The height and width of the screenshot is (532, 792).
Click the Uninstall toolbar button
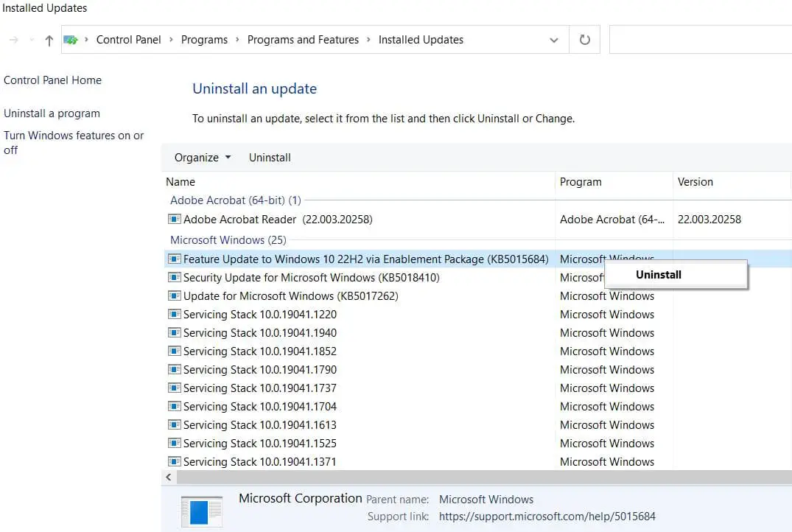tap(270, 158)
